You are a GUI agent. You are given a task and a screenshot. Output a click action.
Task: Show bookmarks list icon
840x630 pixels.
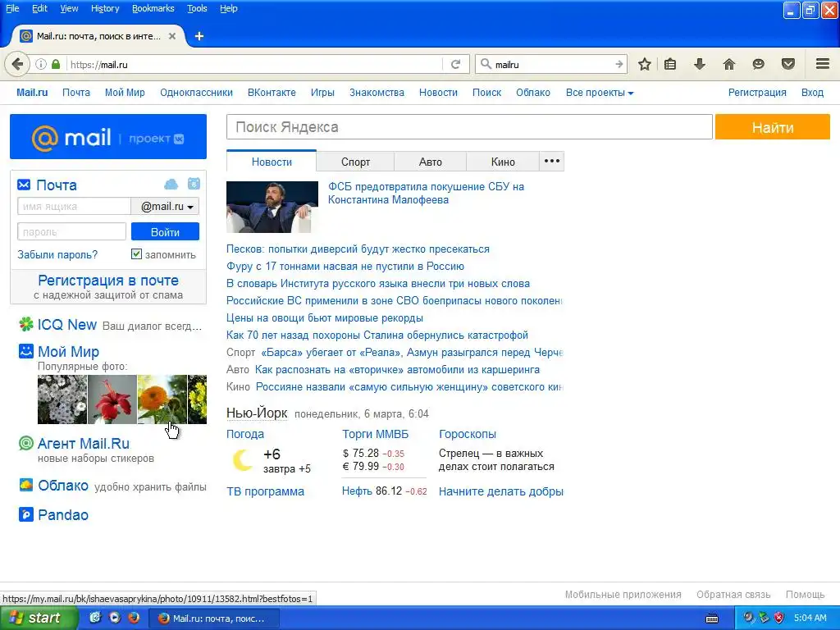pos(670,64)
